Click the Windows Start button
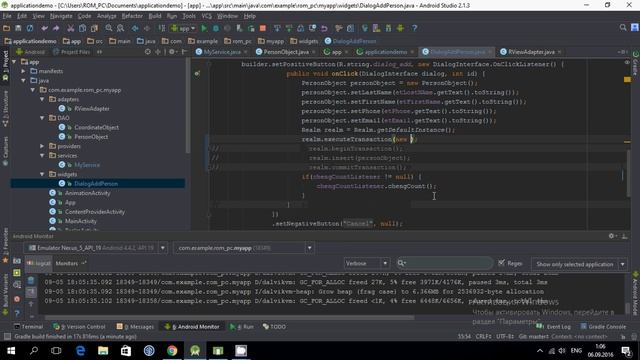 pos(11,351)
